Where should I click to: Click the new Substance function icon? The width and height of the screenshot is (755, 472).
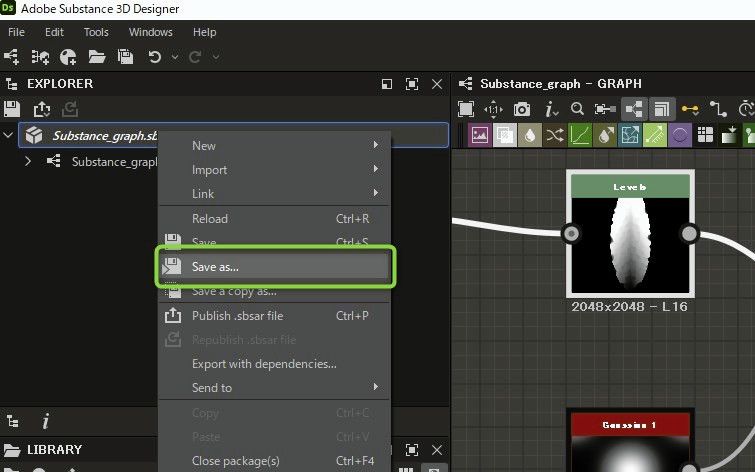(68, 57)
